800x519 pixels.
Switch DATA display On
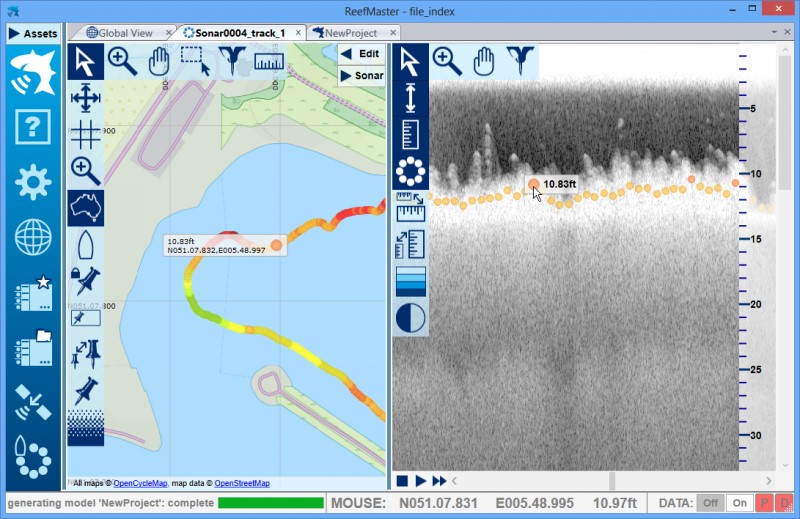pyautogui.click(x=739, y=503)
